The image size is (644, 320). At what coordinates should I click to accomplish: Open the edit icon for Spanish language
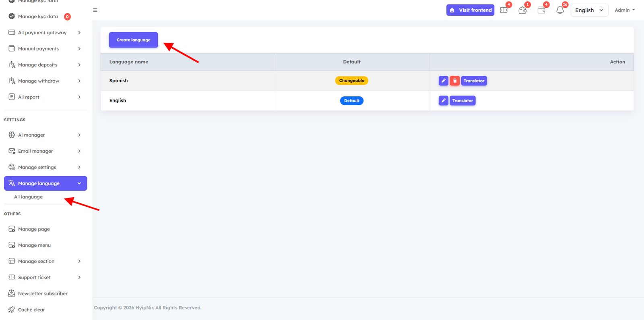tap(443, 81)
